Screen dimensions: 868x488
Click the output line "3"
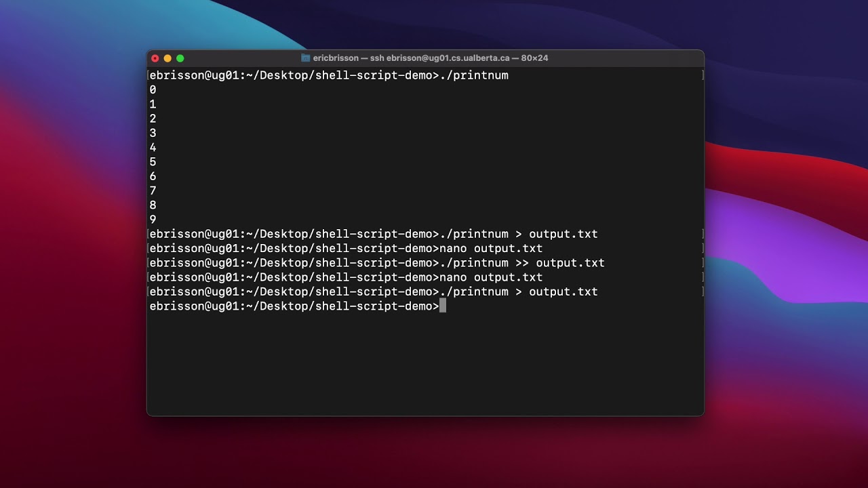[x=153, y=133]
